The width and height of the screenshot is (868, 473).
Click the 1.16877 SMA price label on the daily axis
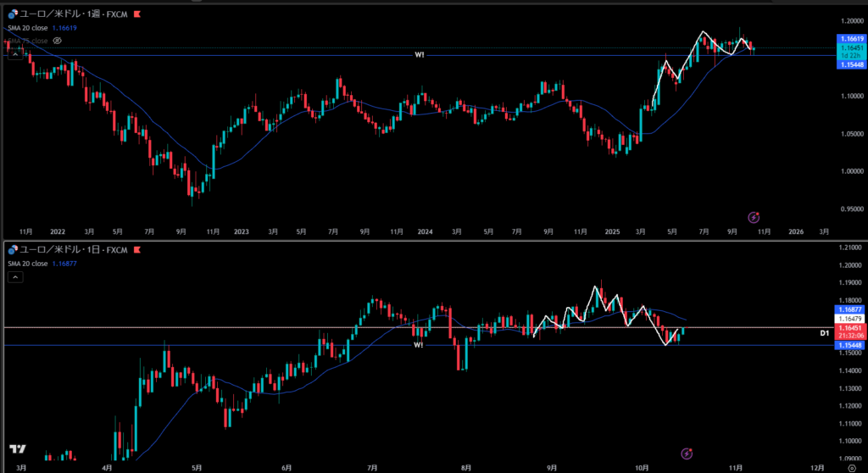coord(850,310)
